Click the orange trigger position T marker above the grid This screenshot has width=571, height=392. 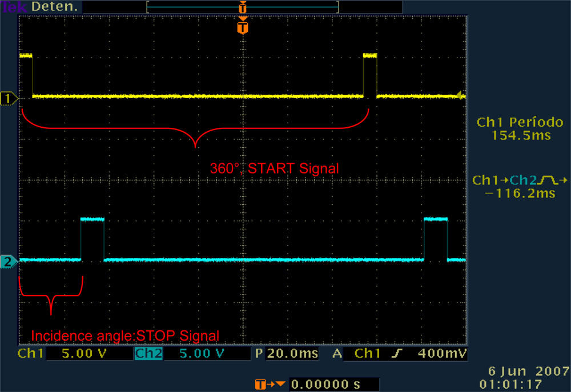[243, 27]
